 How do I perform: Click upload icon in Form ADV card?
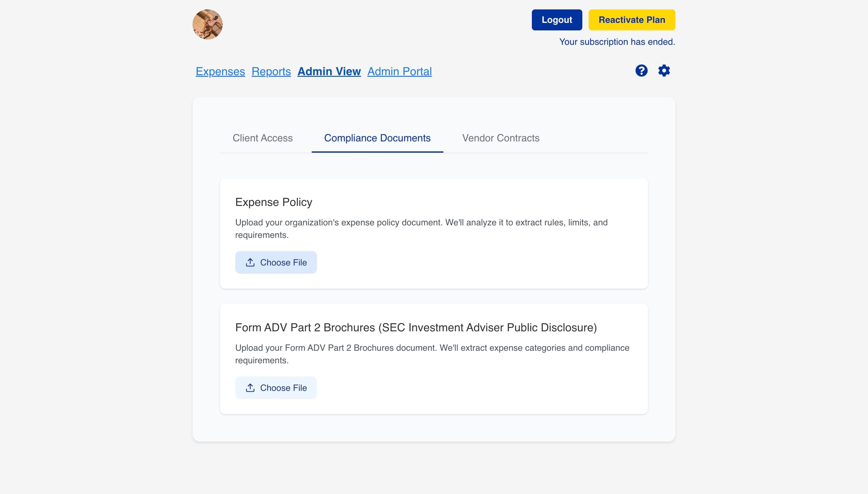coord(250,387)
